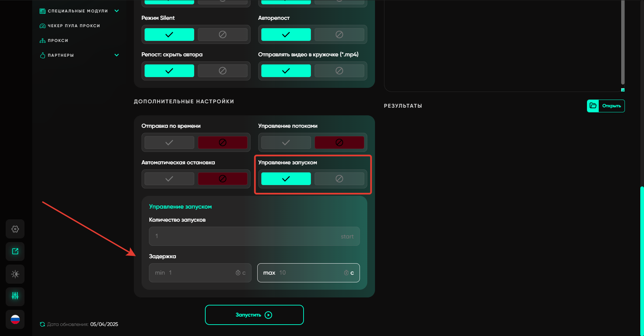Click the refresh icon near Дата обновления
This screenshot has height=336, width=644.
42,324
